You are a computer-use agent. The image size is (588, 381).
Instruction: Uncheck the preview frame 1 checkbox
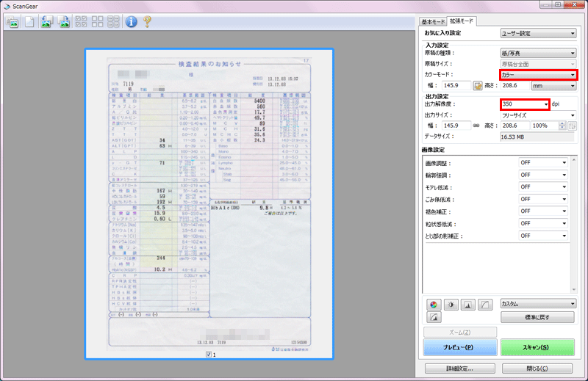209,355
